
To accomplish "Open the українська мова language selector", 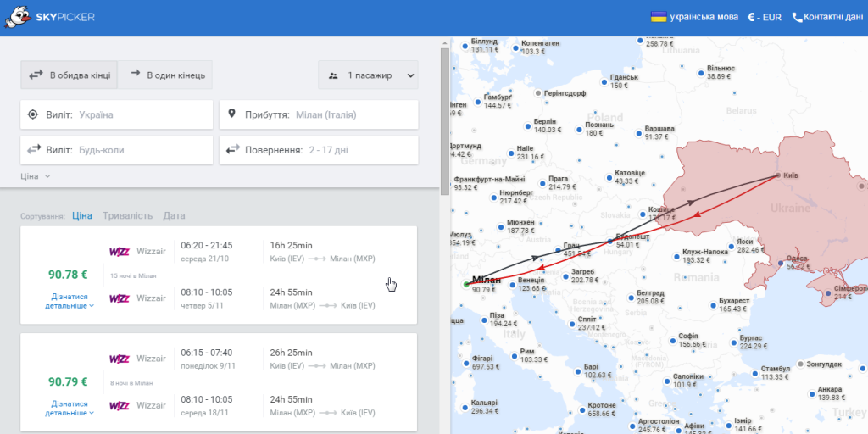I will pos(695,17).
